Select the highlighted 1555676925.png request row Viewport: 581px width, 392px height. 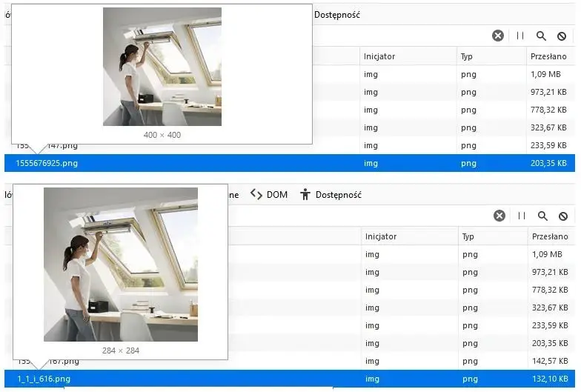coord(289,163)
